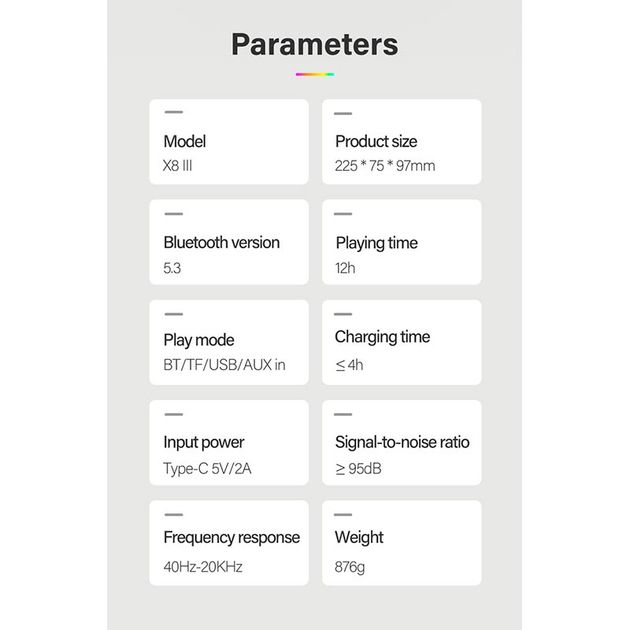Screen dimensions: 630x630
Task: Click the gray dash above Model
Action: [173, 113]
